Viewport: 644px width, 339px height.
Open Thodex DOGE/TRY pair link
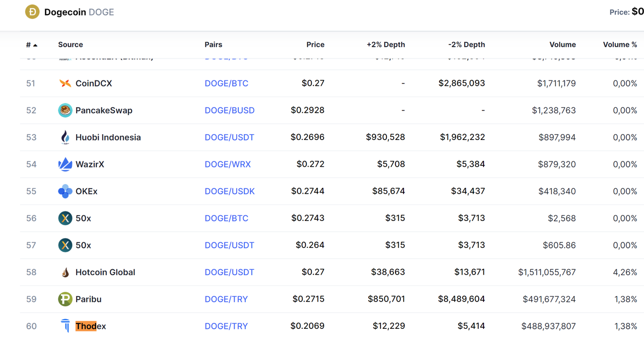tap(226, 326)
